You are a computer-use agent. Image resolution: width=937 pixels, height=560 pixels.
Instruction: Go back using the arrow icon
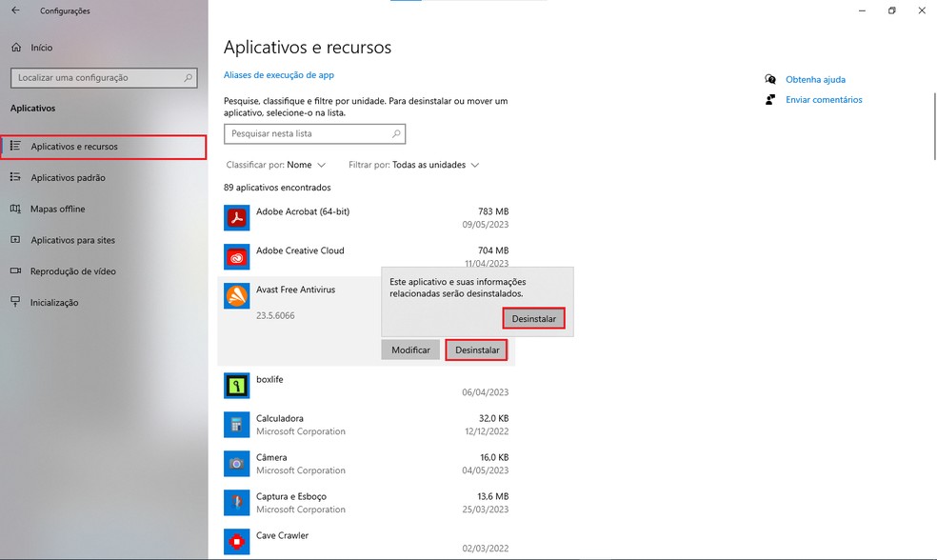click(x=15, y=10)
